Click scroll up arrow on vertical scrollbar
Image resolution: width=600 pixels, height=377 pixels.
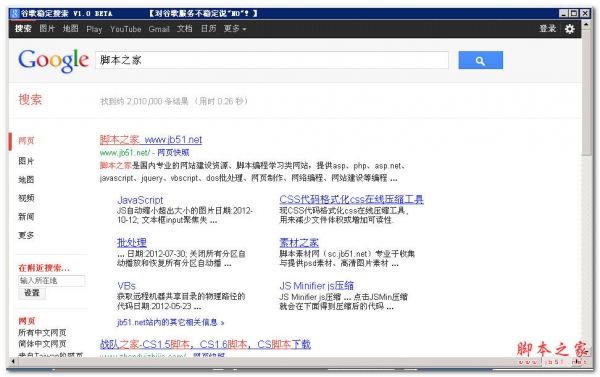click(x=586, y=24)
